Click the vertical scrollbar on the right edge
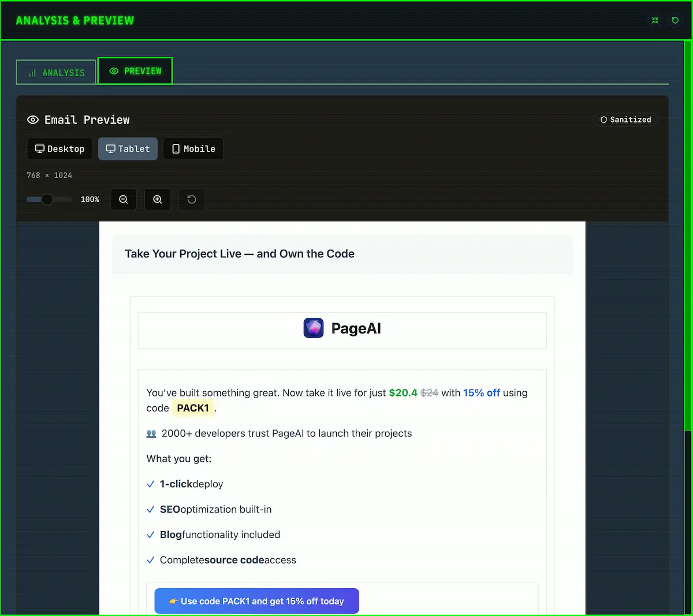The width and height of the screenshot is (693, 616). coord(688,236)
